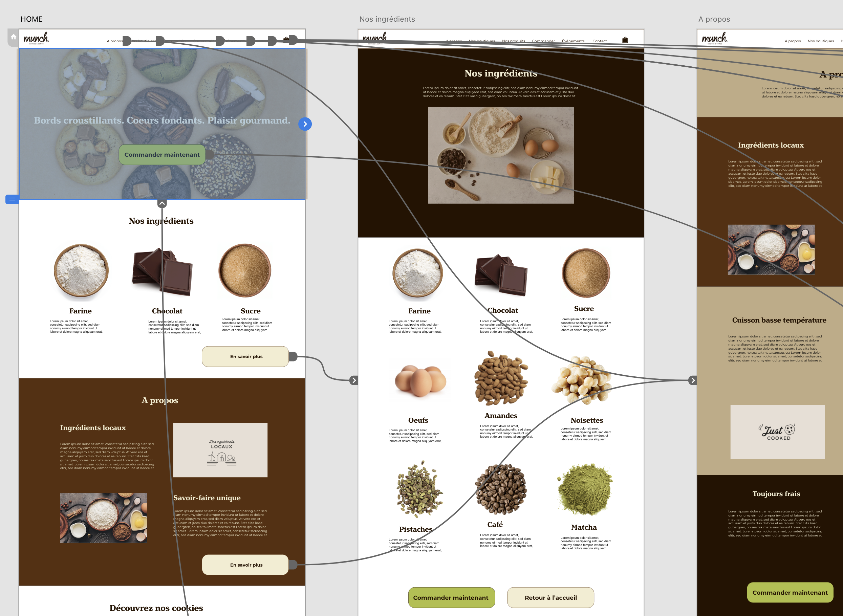Image resolution: width=843 pixels, height=616 pixels.
Task: Select Nos boutiques in A propos artboard navigation
Action: [820, 41]
